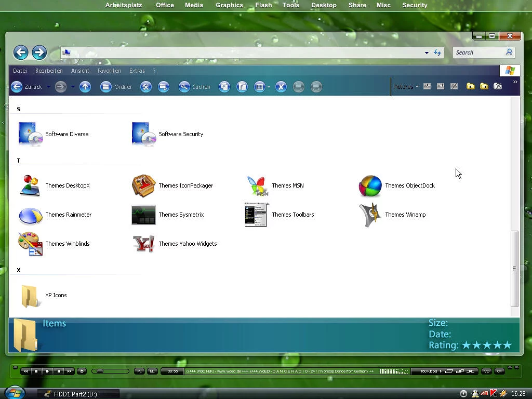Screen dimensions: 532x399
Task: Click the Themes Yahoo Widgets icon
Action: (144, 244)
